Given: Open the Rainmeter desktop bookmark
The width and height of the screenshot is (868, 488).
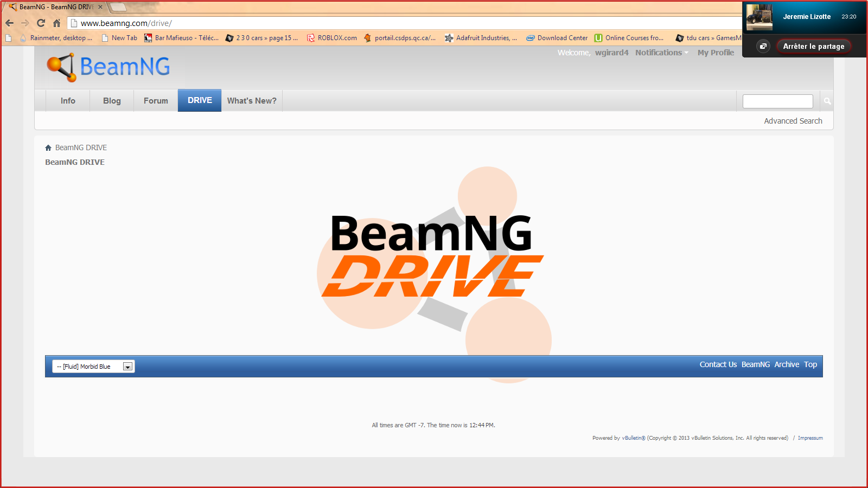Looking at the screenshot, I should coord(56,38).
